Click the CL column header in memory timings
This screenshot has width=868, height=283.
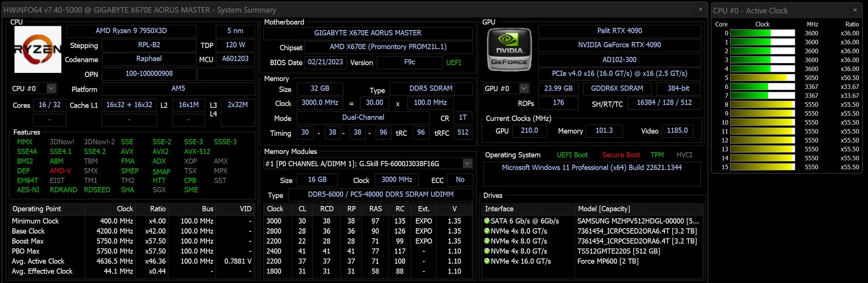tap(302, 209)
